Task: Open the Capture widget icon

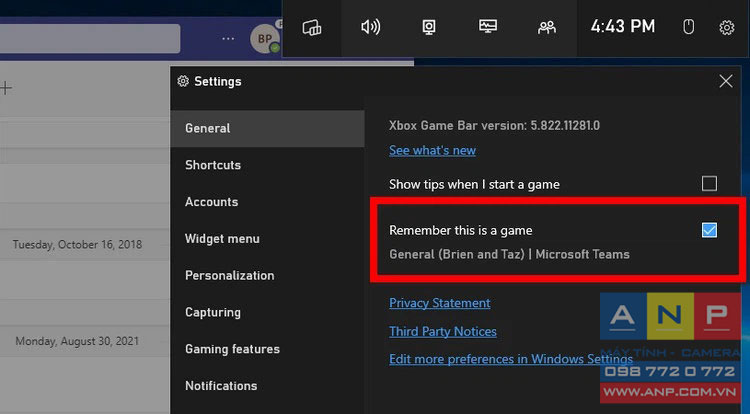Action: [429, 27]
